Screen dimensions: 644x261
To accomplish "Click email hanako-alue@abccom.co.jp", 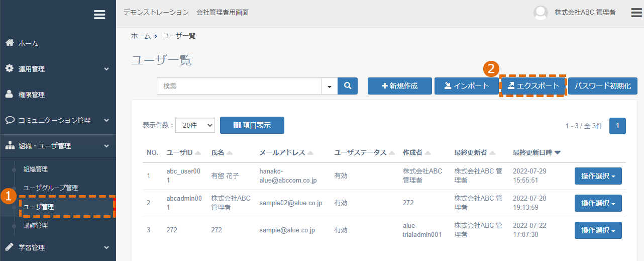I will 288,176.
